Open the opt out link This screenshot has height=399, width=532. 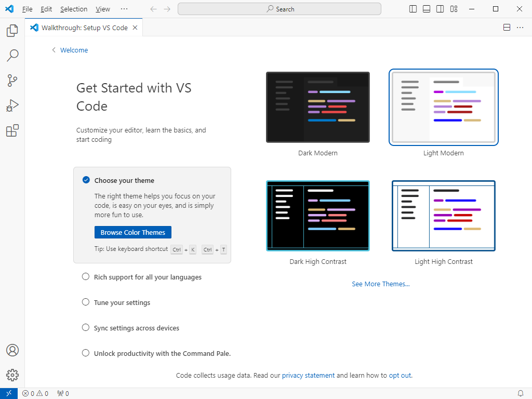tap(400, 375)
